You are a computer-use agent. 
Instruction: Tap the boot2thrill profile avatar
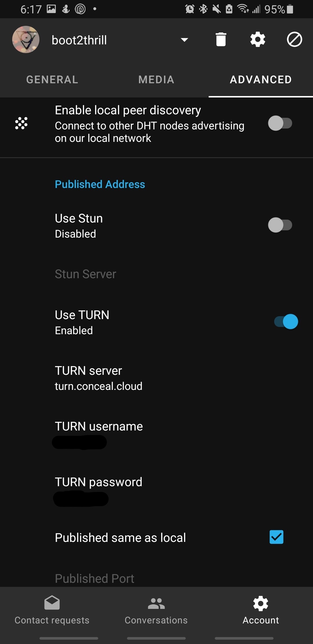26,39
